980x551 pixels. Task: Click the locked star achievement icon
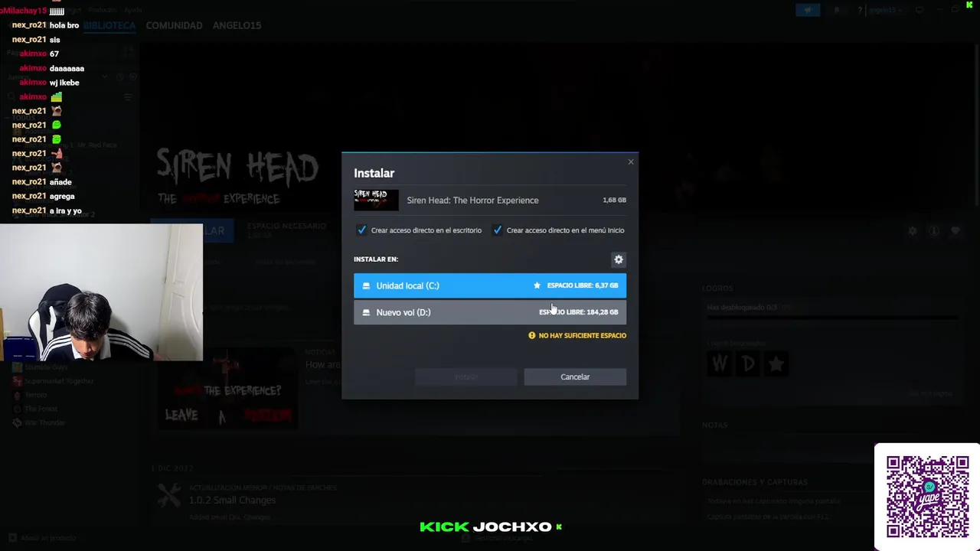tap(776, 364)
